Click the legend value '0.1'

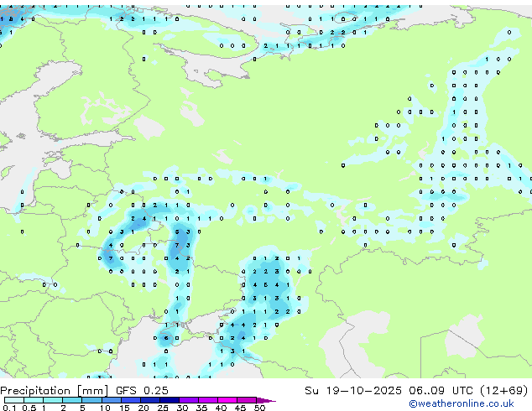[9, 408]
